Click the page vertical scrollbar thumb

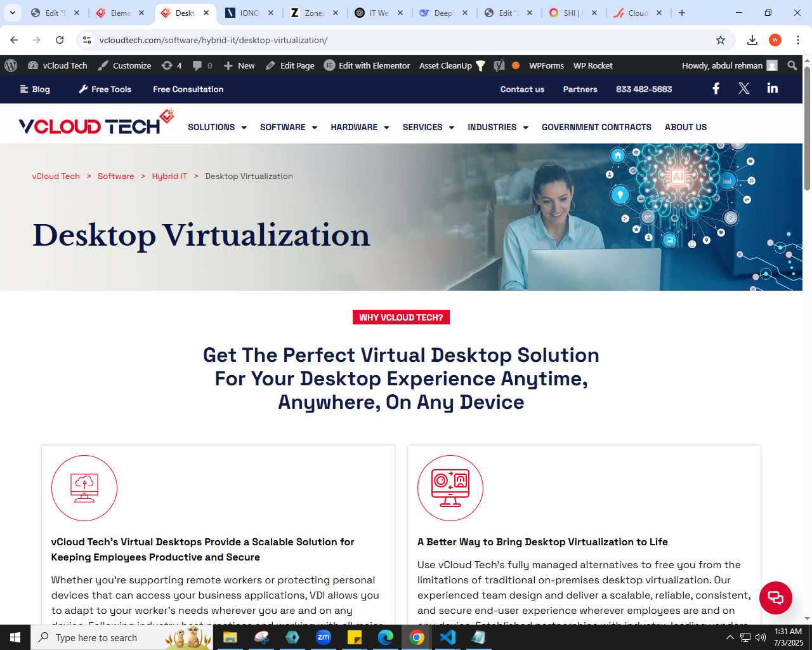pyautogui.click(x=807, y=127)
